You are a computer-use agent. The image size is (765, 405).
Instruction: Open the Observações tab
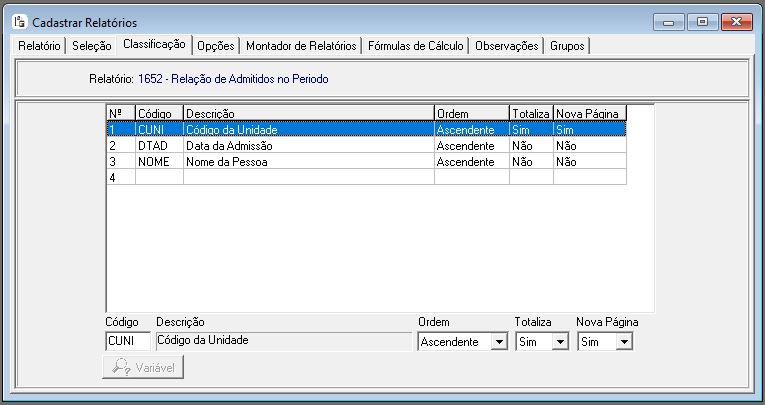click(507, 46)
